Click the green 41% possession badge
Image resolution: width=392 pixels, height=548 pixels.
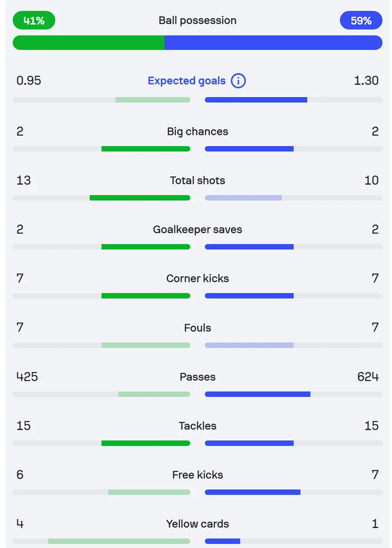pos(34,20)
